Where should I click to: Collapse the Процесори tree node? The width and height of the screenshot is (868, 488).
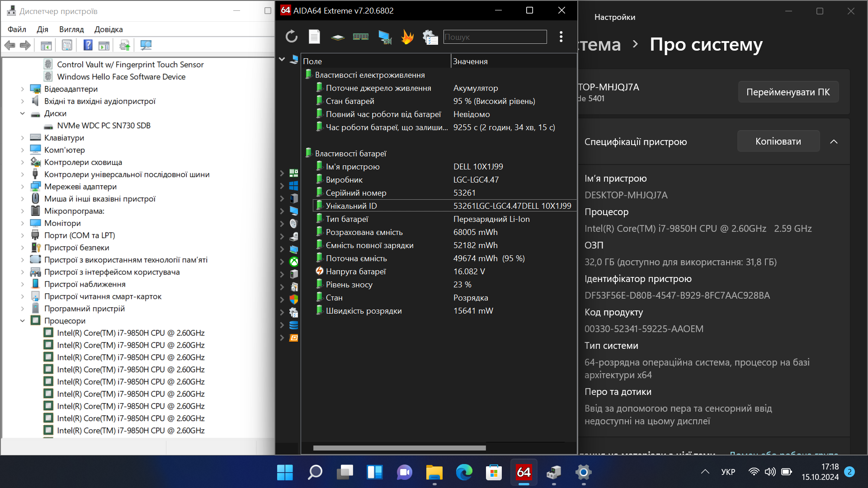pyautogui.click(x=23, y=321)
